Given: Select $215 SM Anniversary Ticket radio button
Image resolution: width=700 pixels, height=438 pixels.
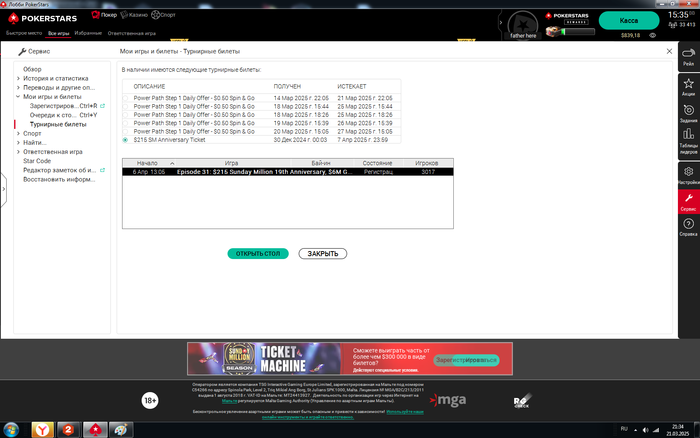Looking at the screenshot, I should [125, 140].
